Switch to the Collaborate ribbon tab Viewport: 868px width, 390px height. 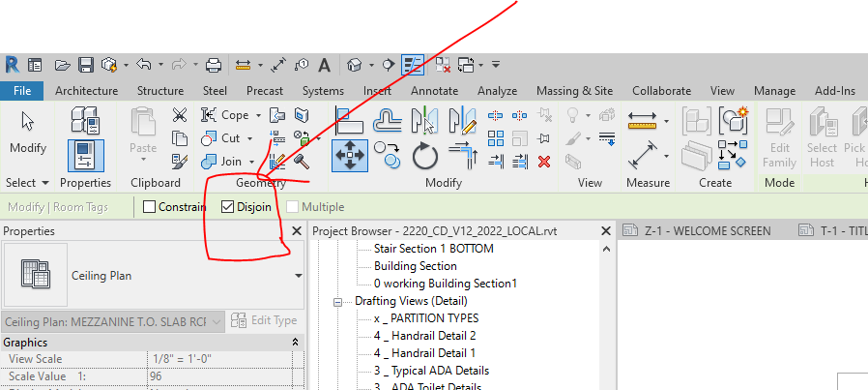point(661,91)
